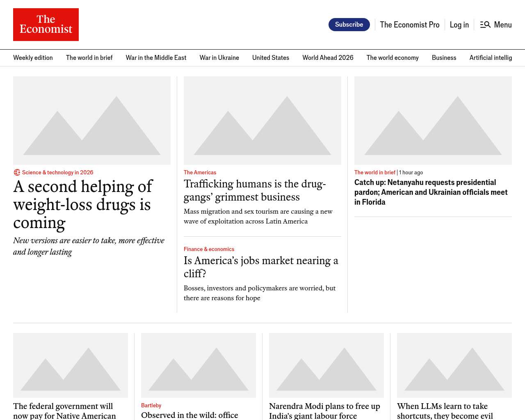Open 'Trafficking humans is the drug-gangs' headline
Viewport: 525px width, 420px height.
(x=255, y=190)
